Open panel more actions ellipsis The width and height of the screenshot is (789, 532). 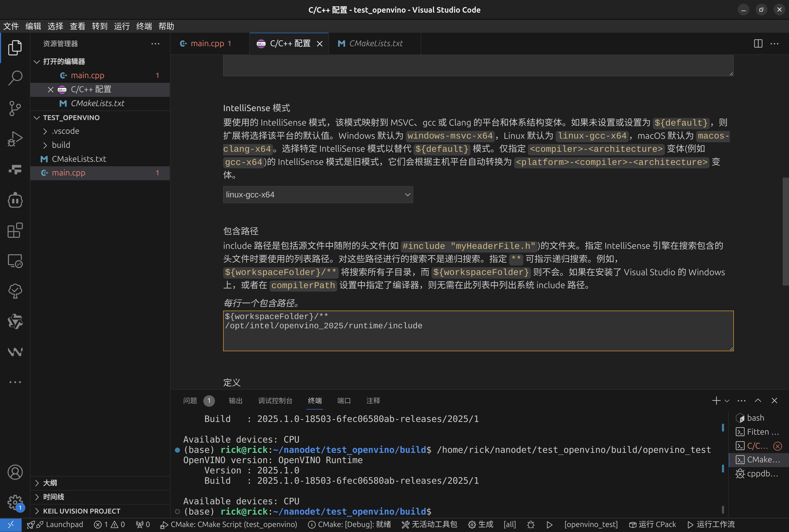click(741, 401)
